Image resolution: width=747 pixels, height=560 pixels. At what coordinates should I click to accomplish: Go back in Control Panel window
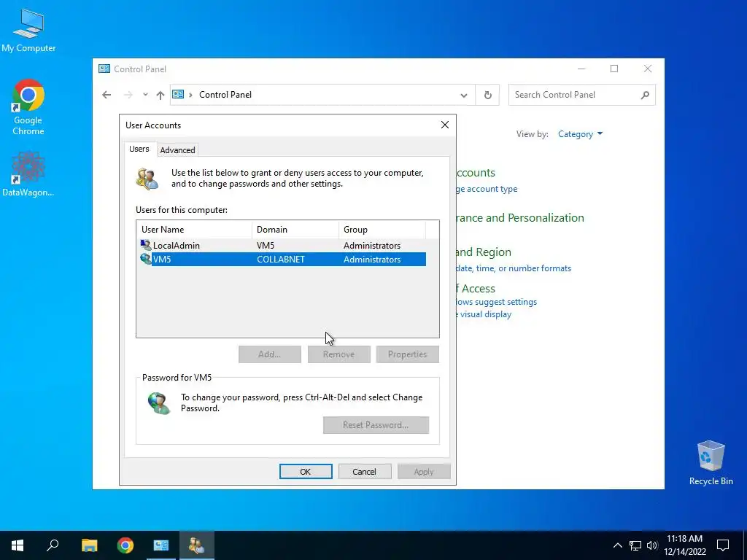107,95
